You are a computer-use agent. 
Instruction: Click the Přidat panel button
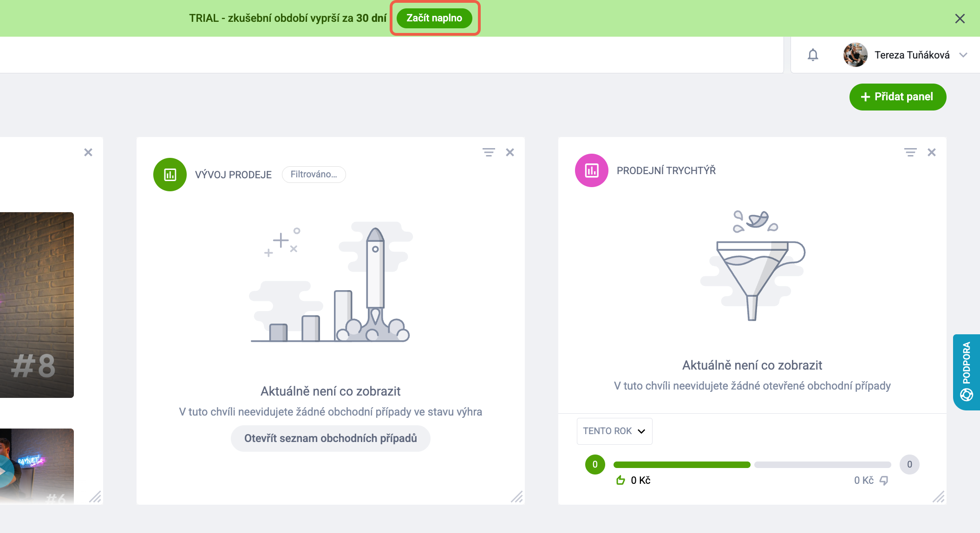(x=898, y=97)
